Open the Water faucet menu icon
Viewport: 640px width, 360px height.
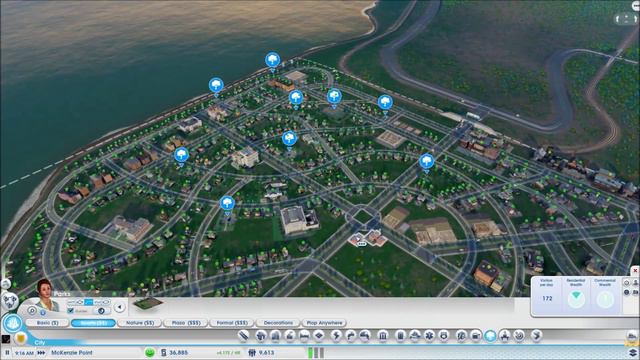click(351, 336)
